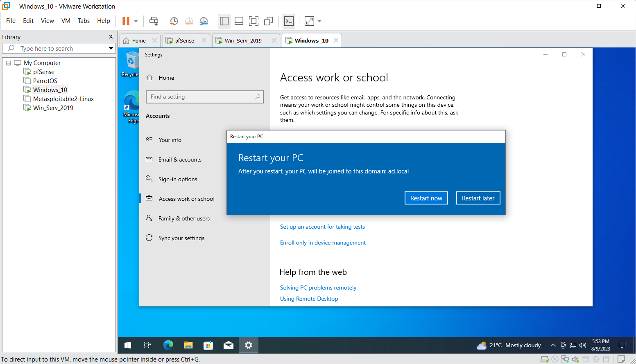
Task: Click the Stretch Guest display icon
Action: coord(309,21)
